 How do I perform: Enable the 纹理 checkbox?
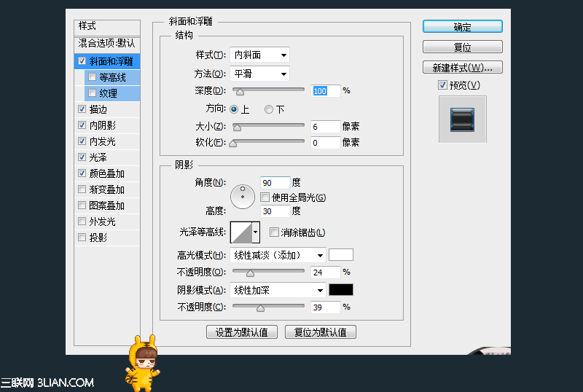coord(93,93)
